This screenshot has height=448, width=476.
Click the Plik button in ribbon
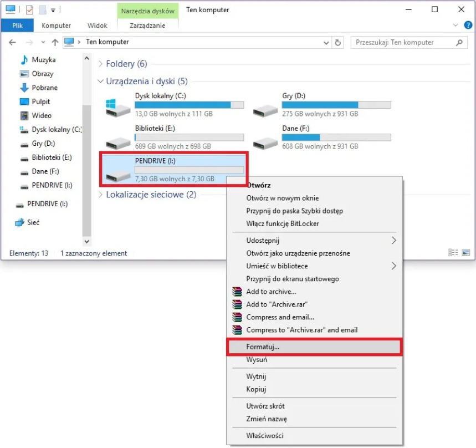point(17,26)
